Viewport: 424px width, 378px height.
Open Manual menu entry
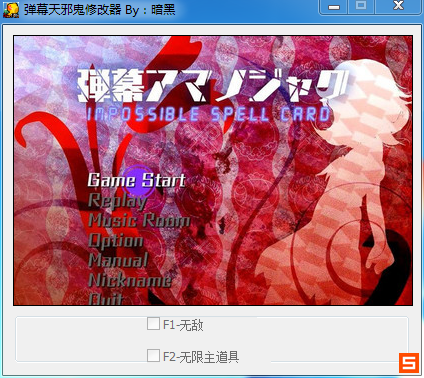[x=118, y=260]
